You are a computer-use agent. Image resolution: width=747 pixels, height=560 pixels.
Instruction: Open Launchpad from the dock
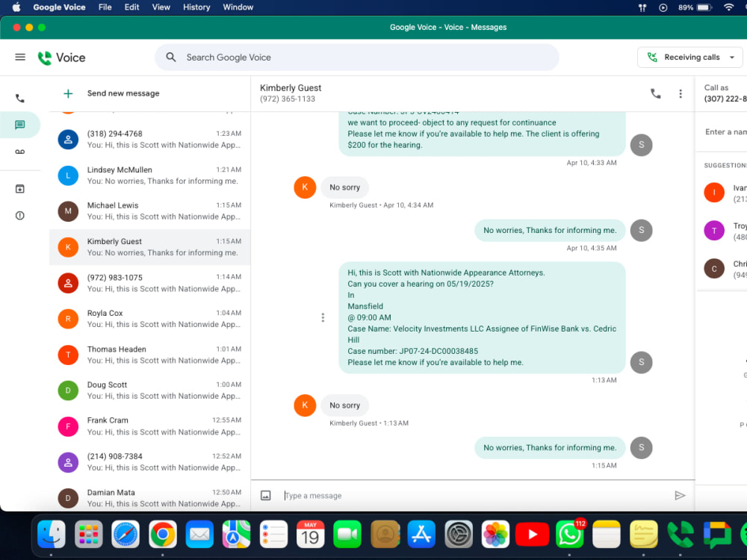point(89,535)
